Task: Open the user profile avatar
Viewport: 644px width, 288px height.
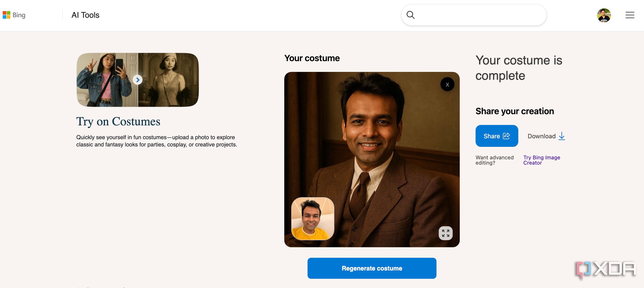Action: pyautogui.click(x=604, y=15)
